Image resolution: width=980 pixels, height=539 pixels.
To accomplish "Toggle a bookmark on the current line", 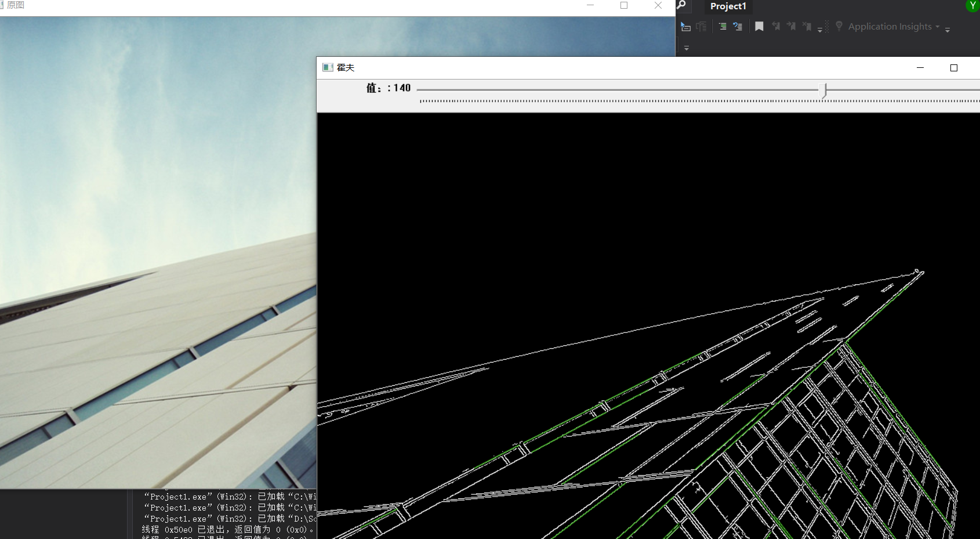I will pyautogui.click(x=759, y=27).
